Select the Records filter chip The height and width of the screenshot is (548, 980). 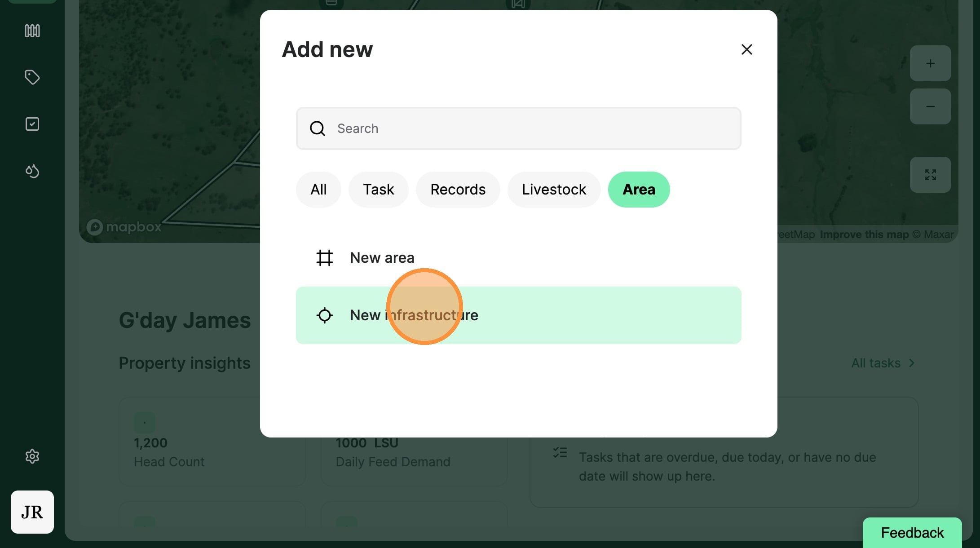[x=458, y=190]
